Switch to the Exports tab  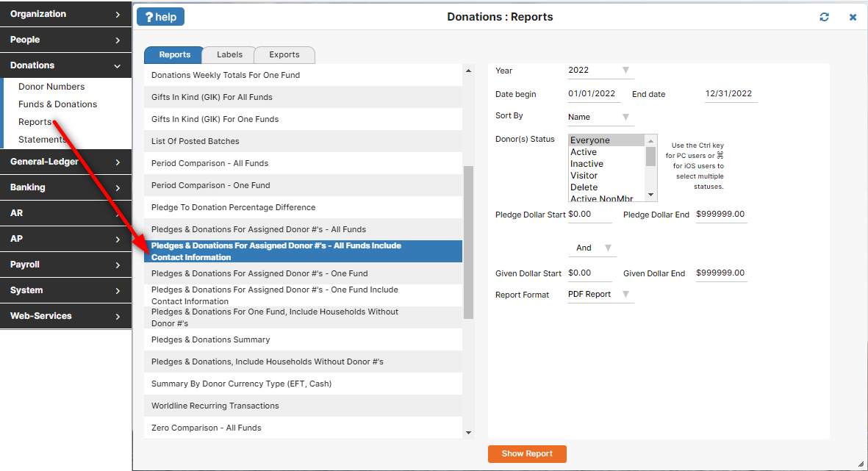(284, 55)
